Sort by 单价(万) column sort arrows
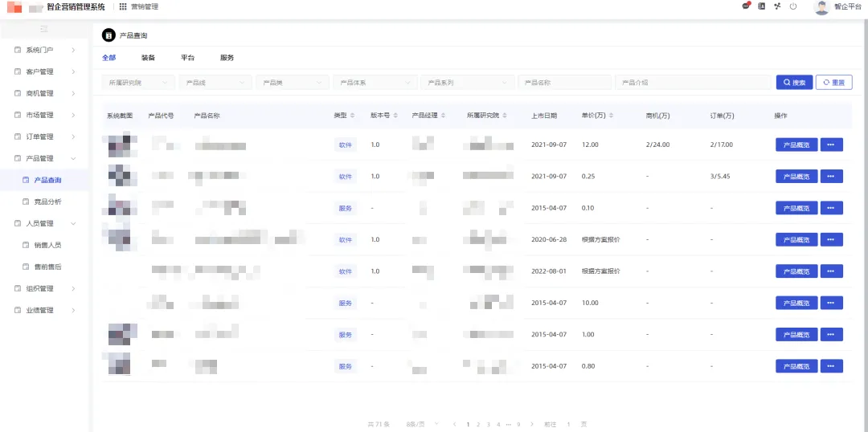This screenshot has width=868, height=432. (x=612, y=116)
